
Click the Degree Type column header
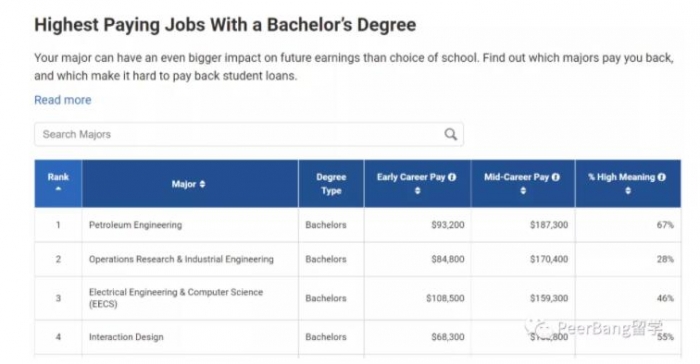point(331,184)
